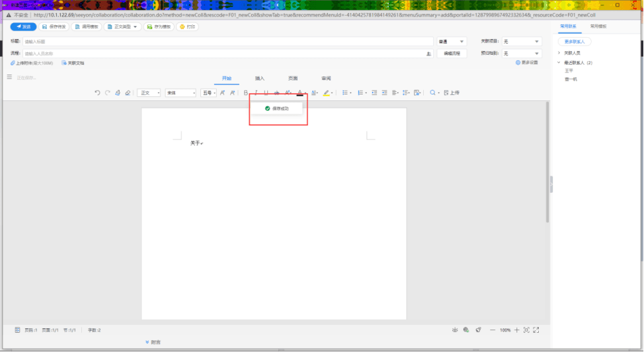
Task: Switch to the 页面 ribbon tab
Action: coord(293,79)
